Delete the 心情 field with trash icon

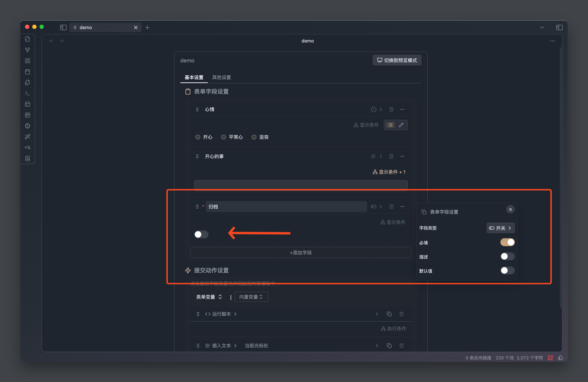click(x=391, y=109)
